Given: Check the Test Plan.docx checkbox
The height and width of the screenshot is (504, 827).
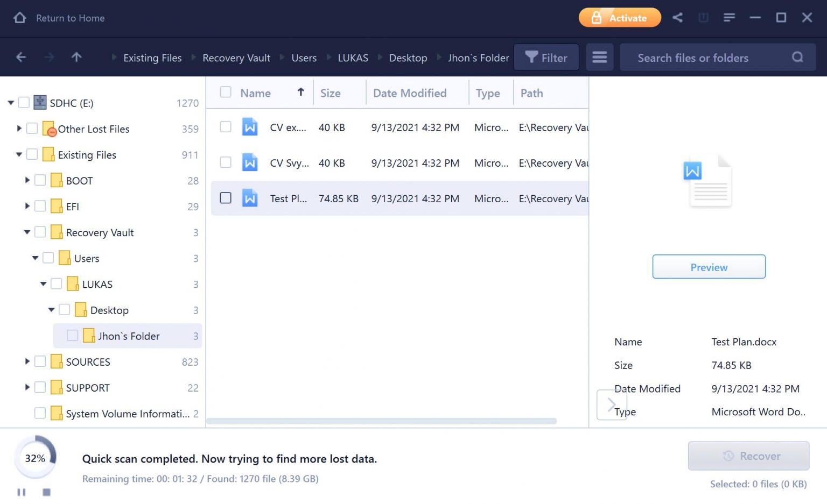Looking at the screenshot, I should tap(226, 198).
